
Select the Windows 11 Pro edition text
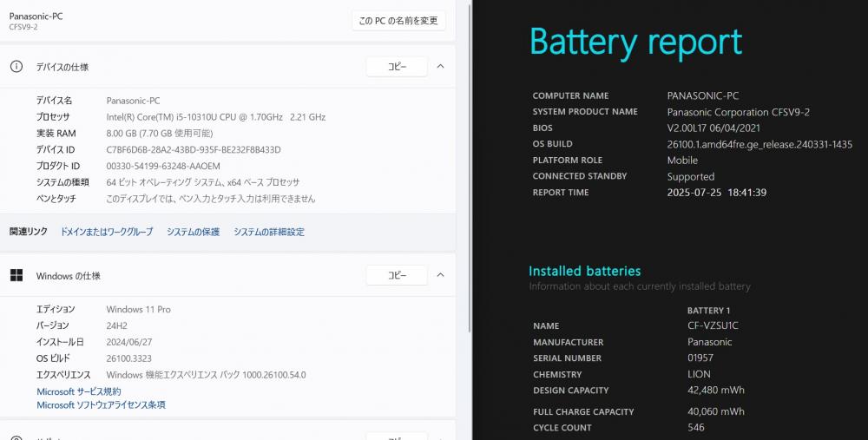pyautogui.click(x=138, y=309)
